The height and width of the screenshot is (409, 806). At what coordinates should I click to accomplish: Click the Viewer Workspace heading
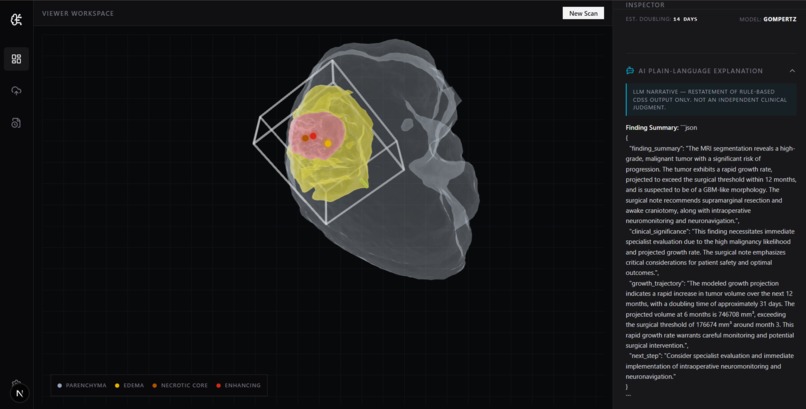pyautogui.click(x=78, y=13)
